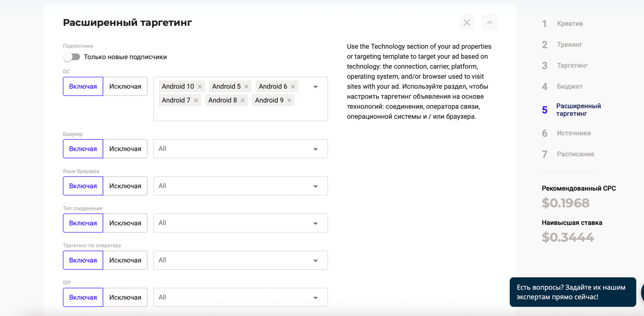Open the Тип соединения dropdown
The image size is (644, 316).
[x=240, y=223]
